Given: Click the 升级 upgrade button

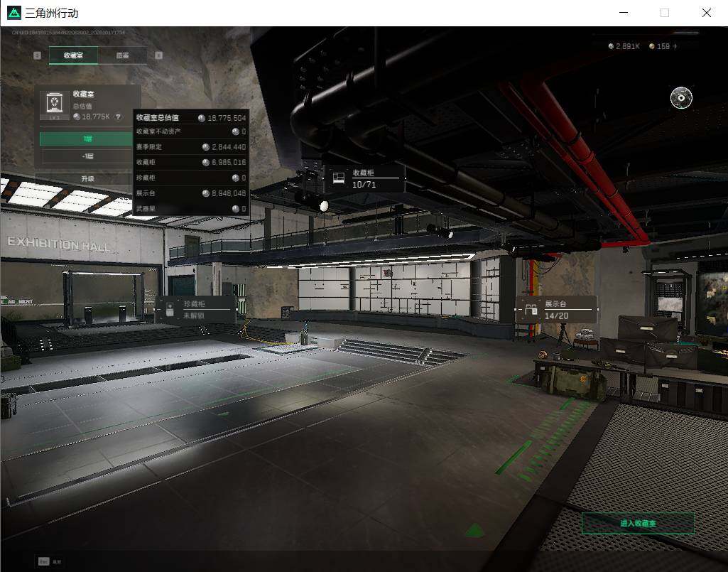Looking at the screenshot, I should [x=87, y=178].
